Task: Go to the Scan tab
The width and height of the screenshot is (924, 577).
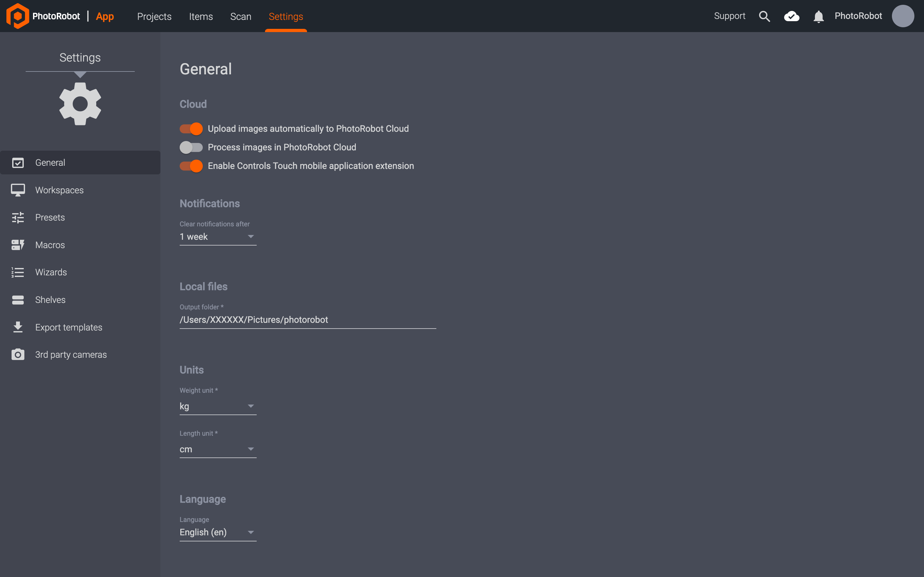Action: (x=241, y=16)
